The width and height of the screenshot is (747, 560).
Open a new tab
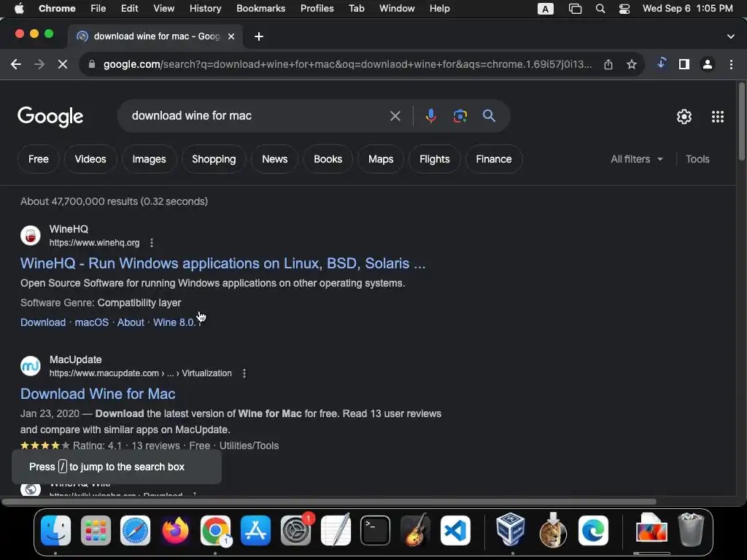pos(259,36)
